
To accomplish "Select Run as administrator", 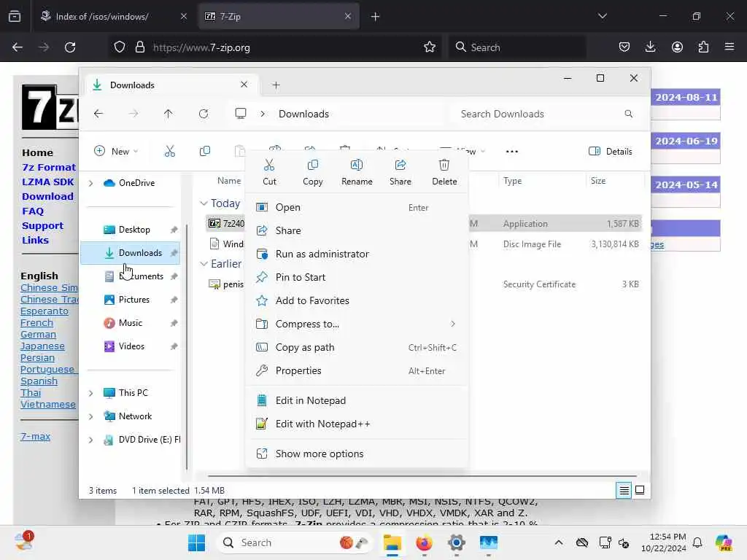I will coord(357,254).
